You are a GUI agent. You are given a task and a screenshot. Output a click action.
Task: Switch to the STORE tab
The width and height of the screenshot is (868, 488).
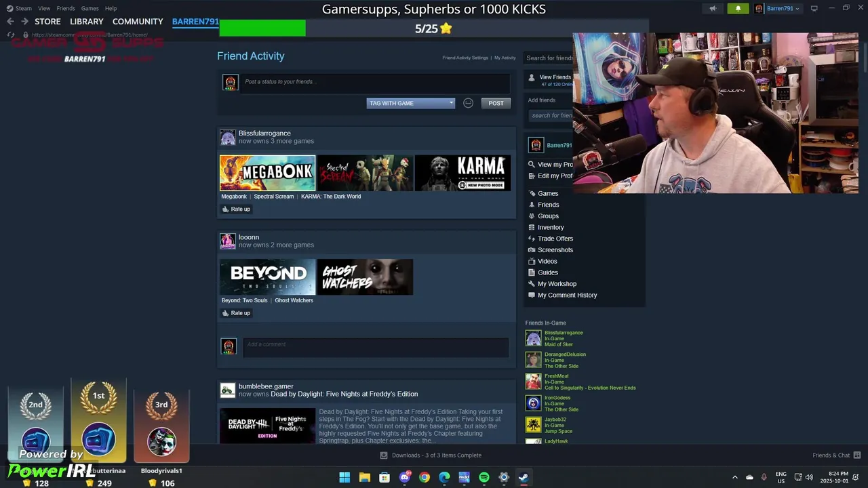click(x=47, y=22)
